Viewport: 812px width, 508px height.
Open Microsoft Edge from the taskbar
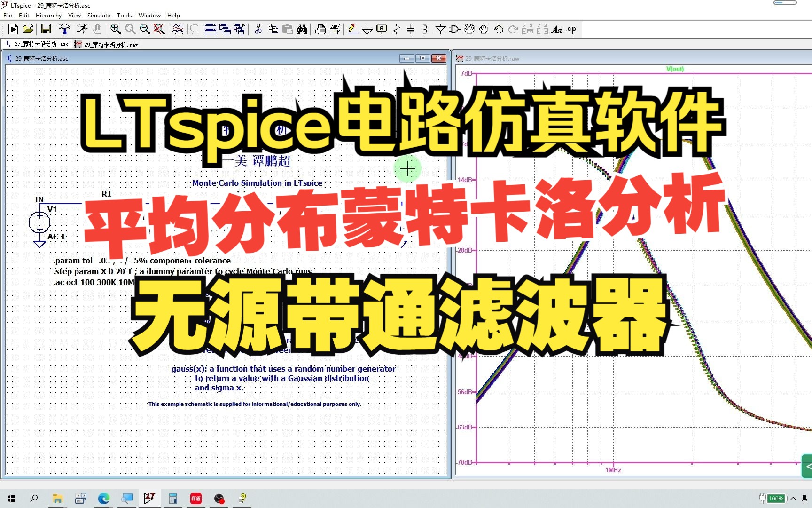pyautogui.click(x=103, y=499)
